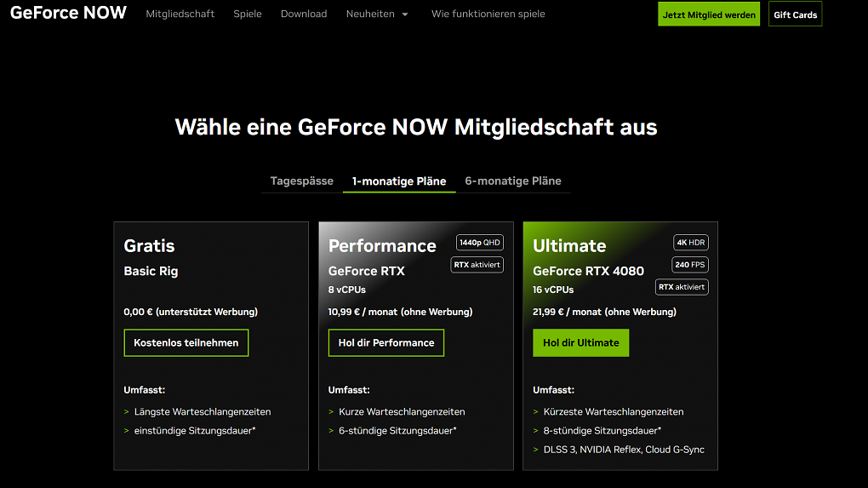
Task: Click GeForce RTX 4080 text
Action: (x=588, y=272)
